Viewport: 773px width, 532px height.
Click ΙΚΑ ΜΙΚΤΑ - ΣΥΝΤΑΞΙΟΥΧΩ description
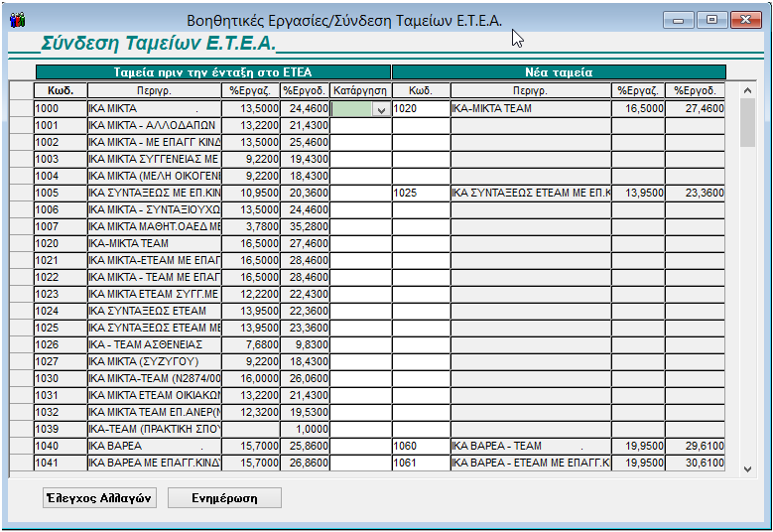point(155,210)
